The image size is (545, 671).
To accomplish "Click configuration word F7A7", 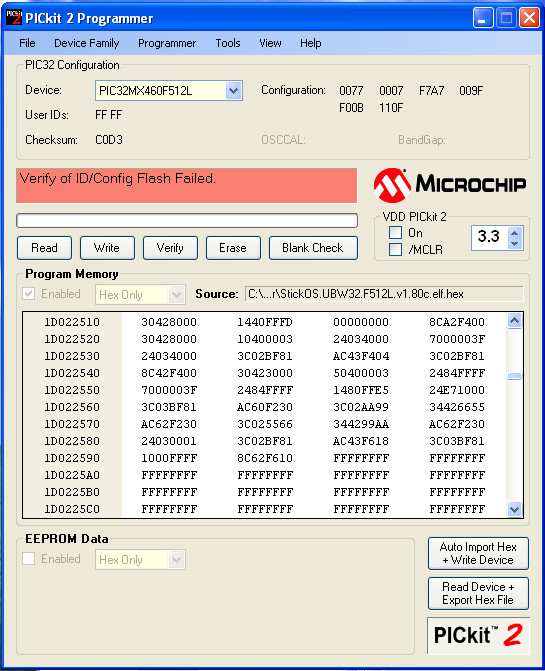I will click(x=431, y=91).
